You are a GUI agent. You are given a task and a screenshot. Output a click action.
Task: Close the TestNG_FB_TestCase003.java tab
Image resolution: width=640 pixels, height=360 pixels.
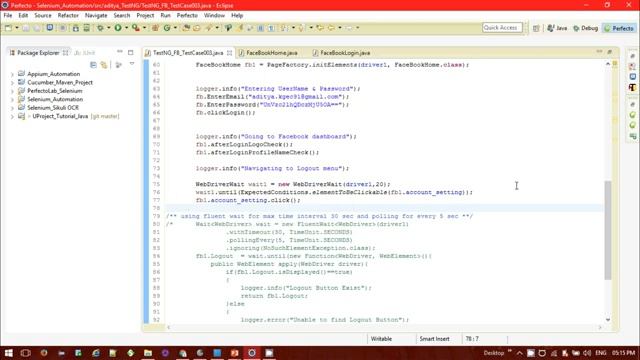coord(229,53)
